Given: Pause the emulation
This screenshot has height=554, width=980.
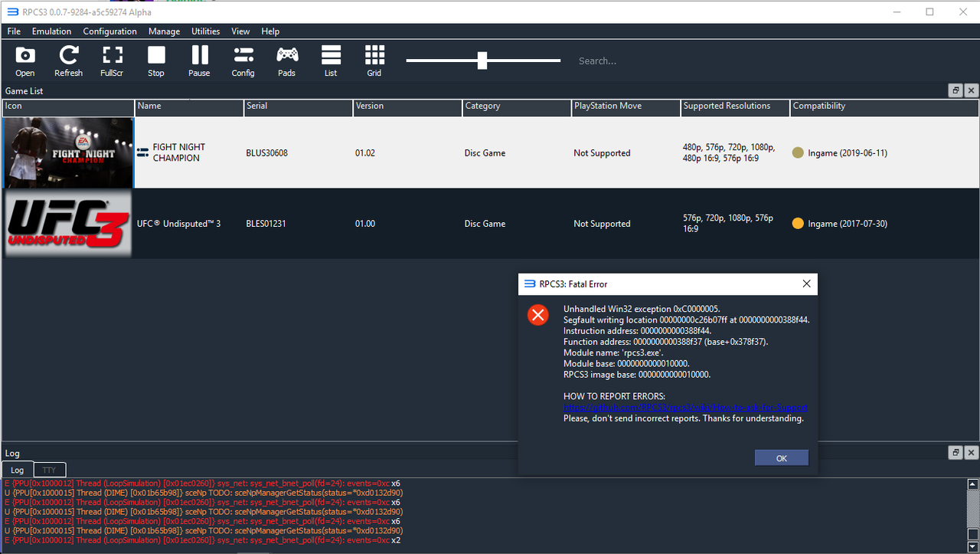Looking at the screenshot, I should pos(199,61).
